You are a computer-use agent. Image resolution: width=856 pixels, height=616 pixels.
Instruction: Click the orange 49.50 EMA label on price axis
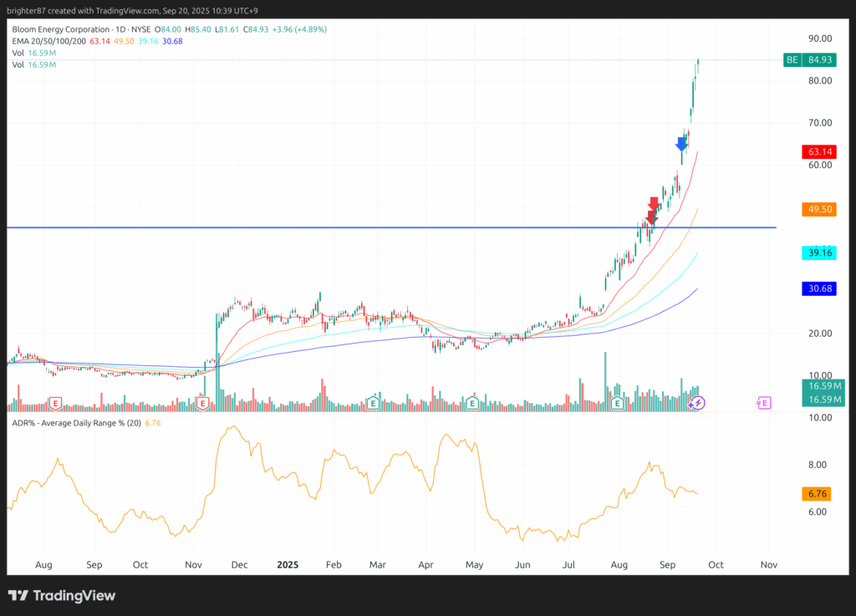click(819, 209)
